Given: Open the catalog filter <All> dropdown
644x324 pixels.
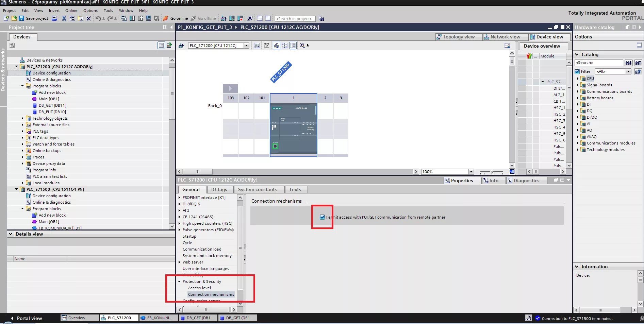Looking at the screenshot, I should coord(629,71).
